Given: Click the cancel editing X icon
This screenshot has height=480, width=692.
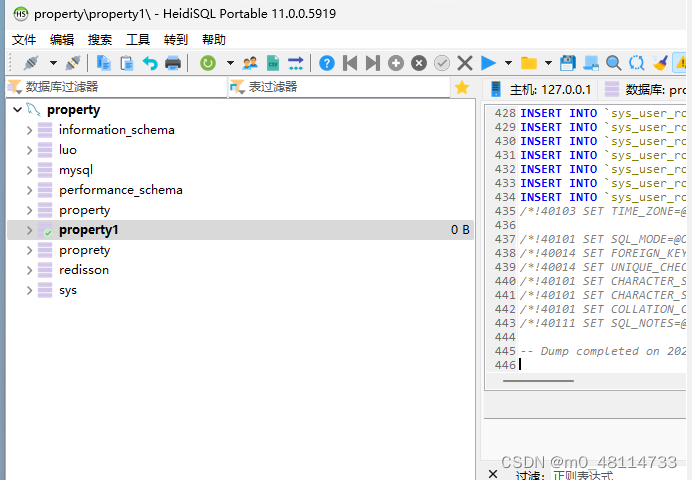Looking at the screenshot, I should [x=465, y=63].
